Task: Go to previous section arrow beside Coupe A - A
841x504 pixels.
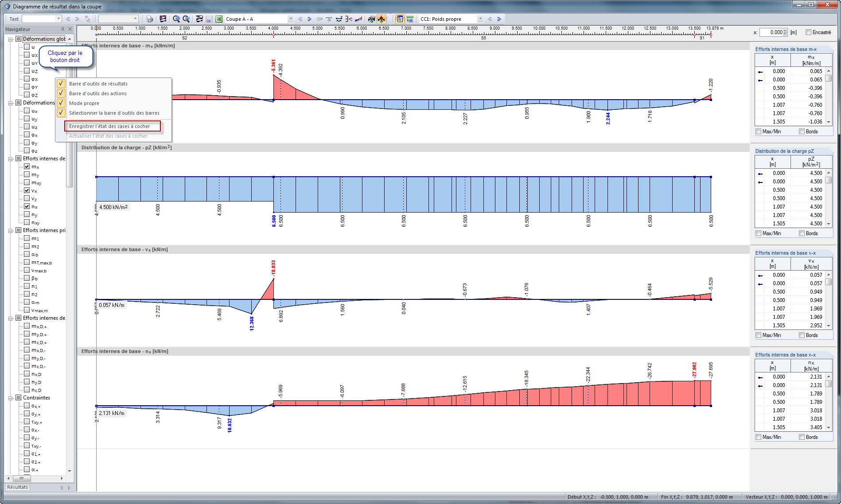Action: 300,19
